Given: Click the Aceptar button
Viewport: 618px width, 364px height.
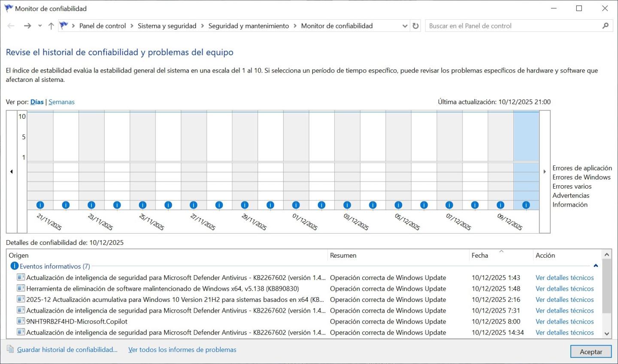Looking at the screenshot, I should (591, 352).
